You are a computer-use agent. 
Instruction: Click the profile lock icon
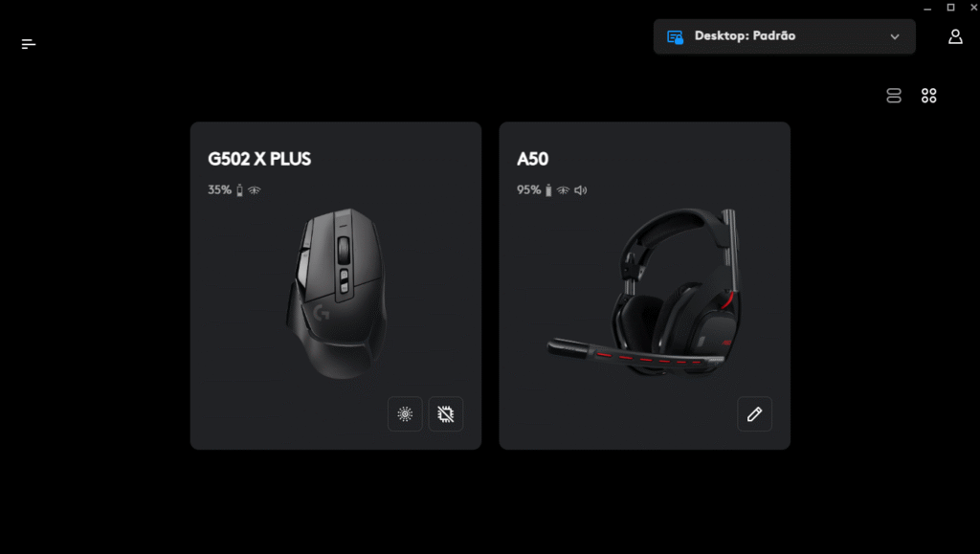[675, 37]
